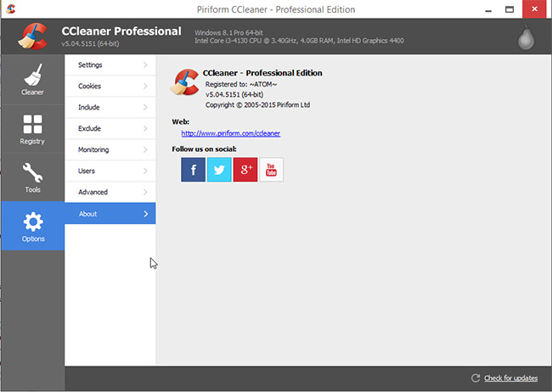Minimize the CCleaner window
552x392 pixels.
coord(488,9)
